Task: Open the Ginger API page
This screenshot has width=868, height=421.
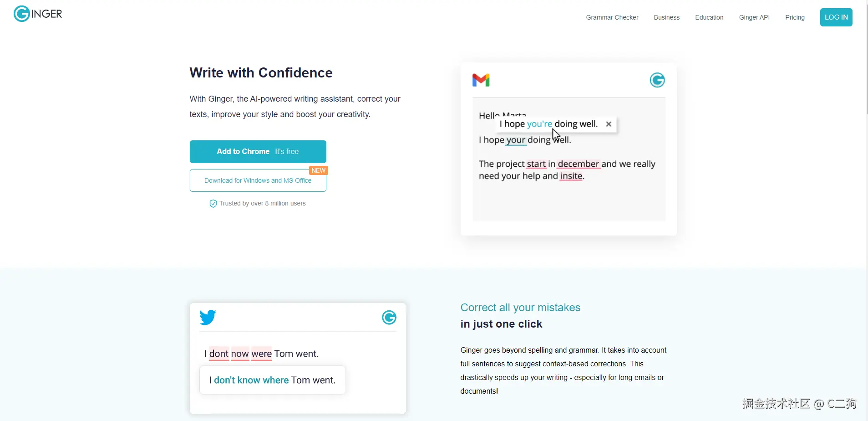Action: tap(754, 17)
